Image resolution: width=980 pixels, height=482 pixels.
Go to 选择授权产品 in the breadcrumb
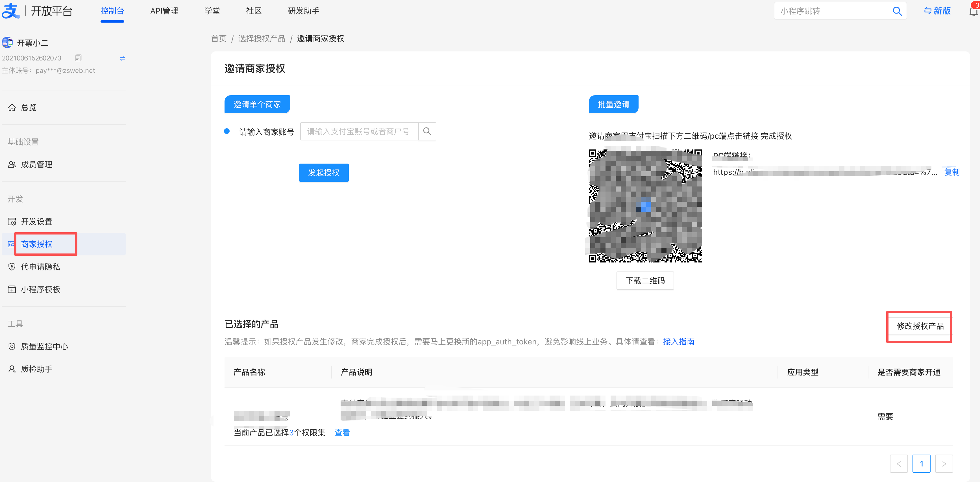[262, 38]
